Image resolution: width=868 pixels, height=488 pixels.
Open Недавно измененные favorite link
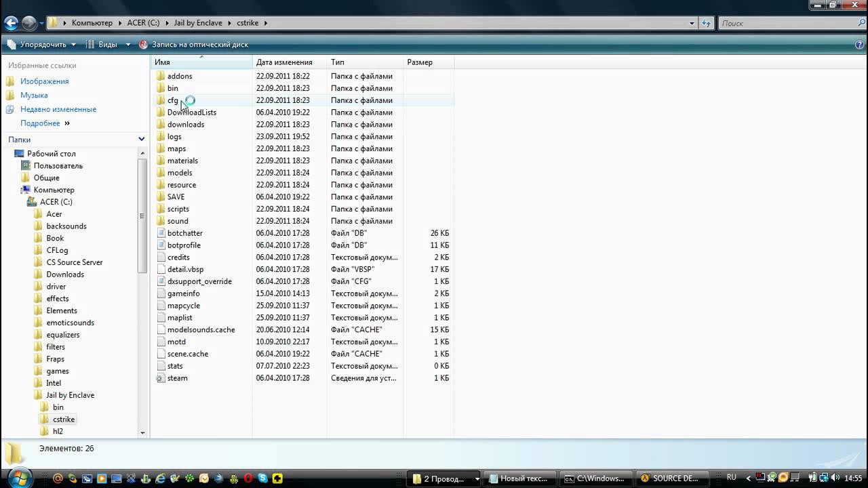(58, 109)
